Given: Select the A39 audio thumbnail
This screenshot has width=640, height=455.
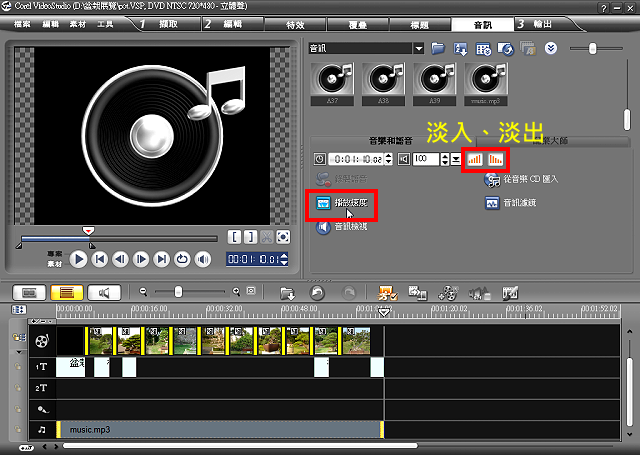Looking at the screenshot, I should (434, 84).
